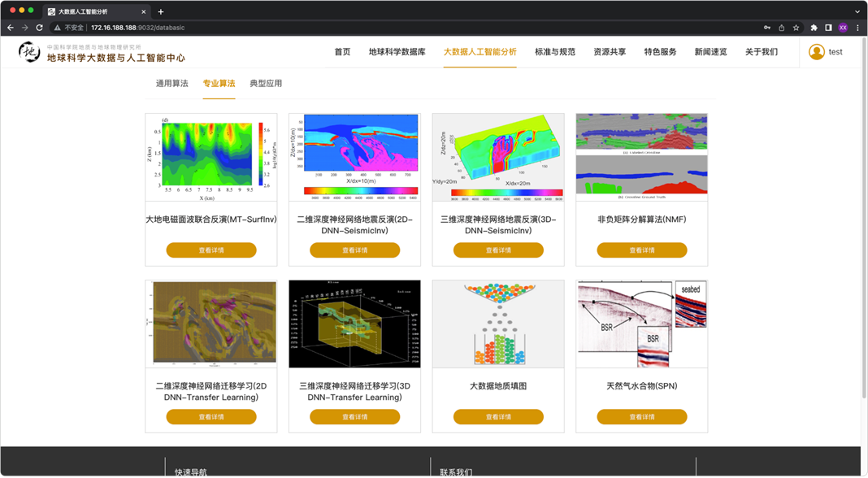
Task: Reload the page with refresh icon
Action: point(39,28)
